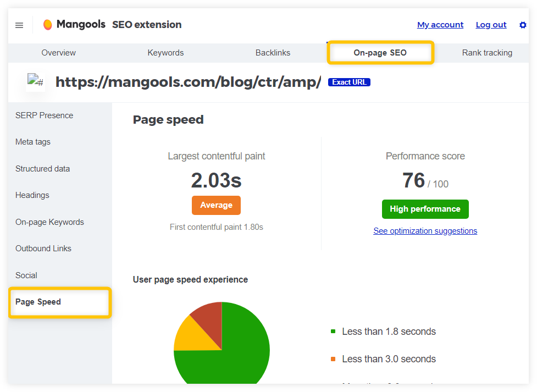The image size is (537, 392).
Task: Open settings via the gear icon
Action: pyautogui.click(x=523, y=25)
